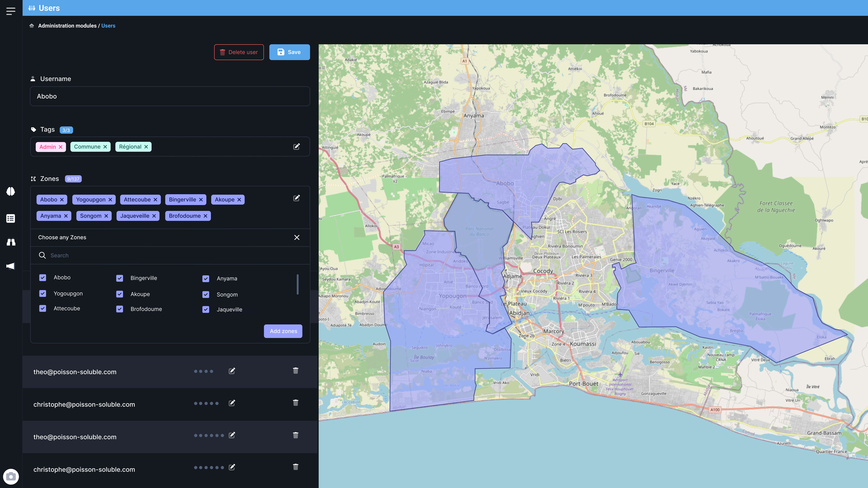Click the Save button
The height and width of the screenshot is (488, 868).
289,52
